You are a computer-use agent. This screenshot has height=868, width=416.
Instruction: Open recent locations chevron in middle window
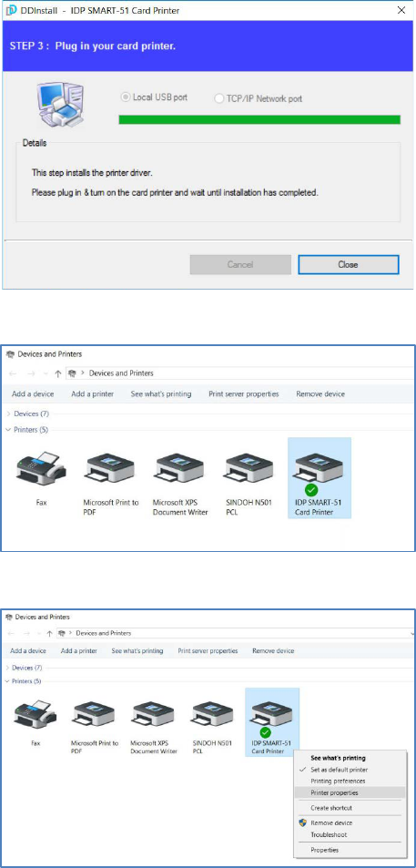[45, 373]
